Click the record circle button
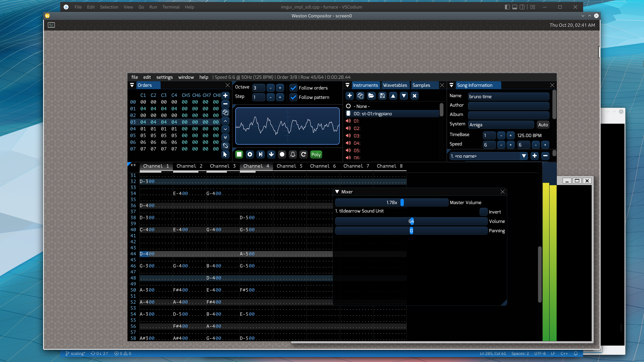 click(x=282, y=154)
